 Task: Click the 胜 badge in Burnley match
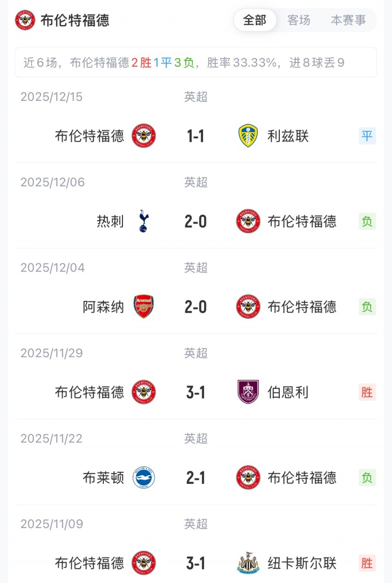(x=367, y=392)
